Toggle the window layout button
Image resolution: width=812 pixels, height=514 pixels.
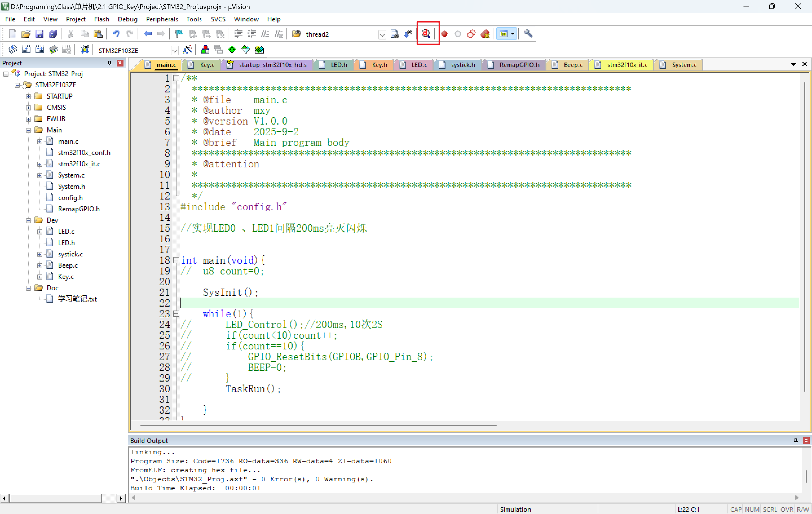pos(504,34)
